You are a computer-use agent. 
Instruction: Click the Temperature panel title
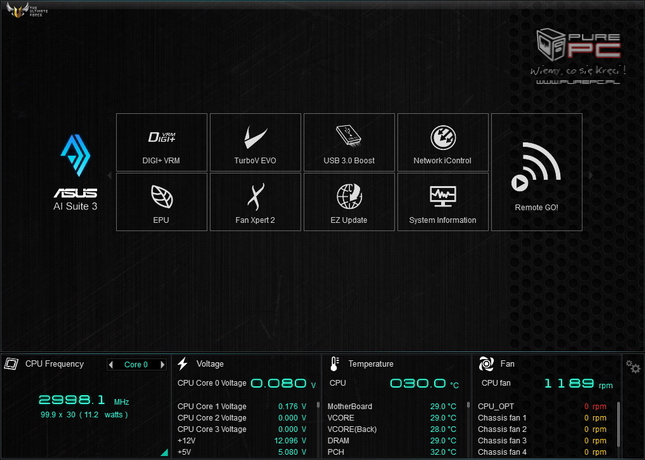point(371,364)
